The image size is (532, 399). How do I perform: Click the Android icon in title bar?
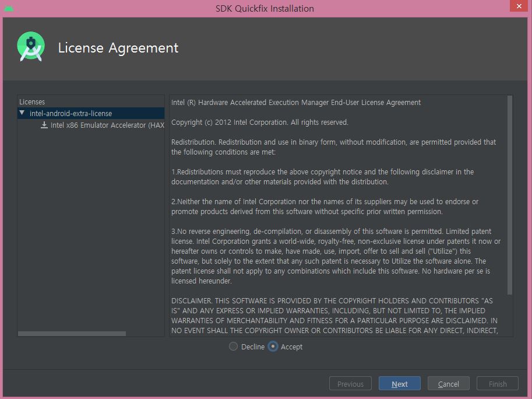point(9,9)
